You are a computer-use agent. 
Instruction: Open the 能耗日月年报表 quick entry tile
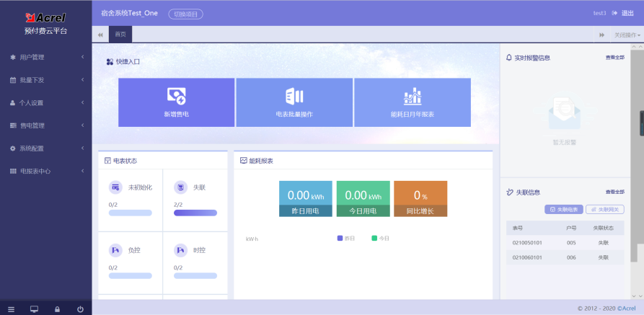click(413, 102)
